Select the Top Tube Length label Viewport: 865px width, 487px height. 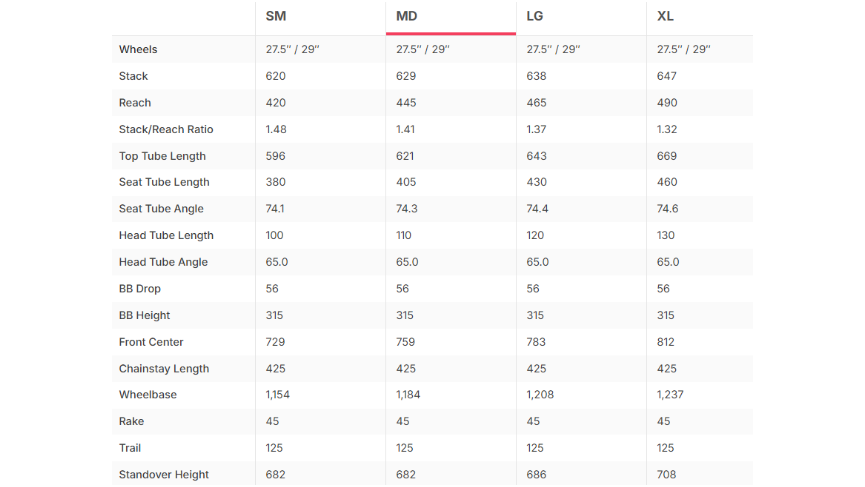point(162,156)
